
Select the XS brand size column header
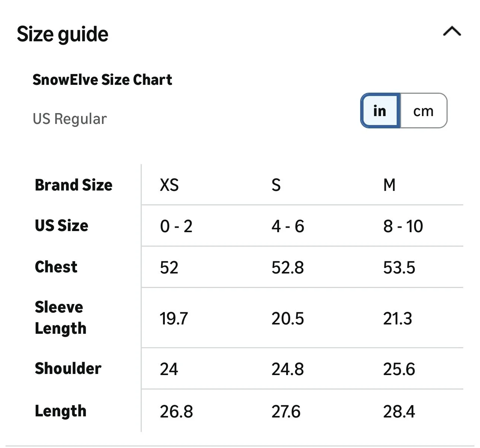pos(169,185)
